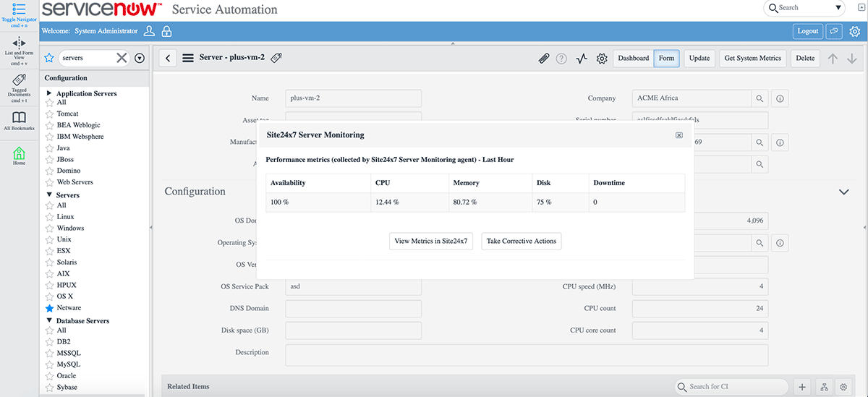Toggle the favorite star for Oracle
The height and width of the screenshot is (397, 868).
[x=49, y=376]
